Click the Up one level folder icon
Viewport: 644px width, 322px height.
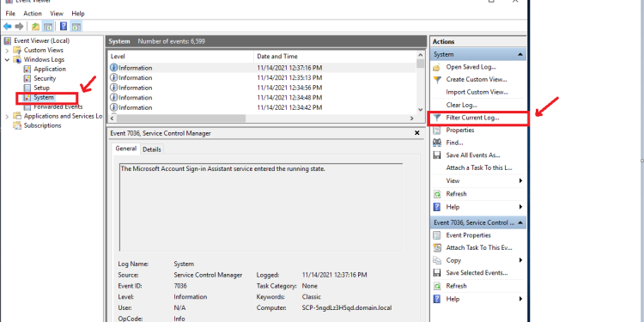(36, 27)
